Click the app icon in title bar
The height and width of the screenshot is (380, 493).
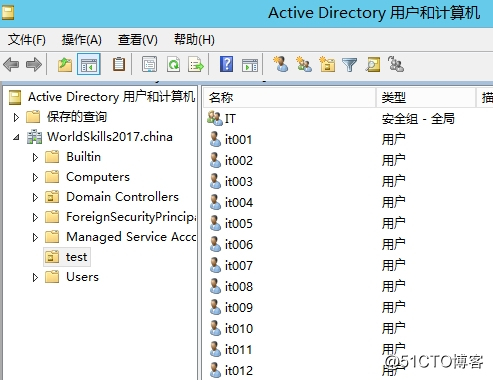pos(8,13)
